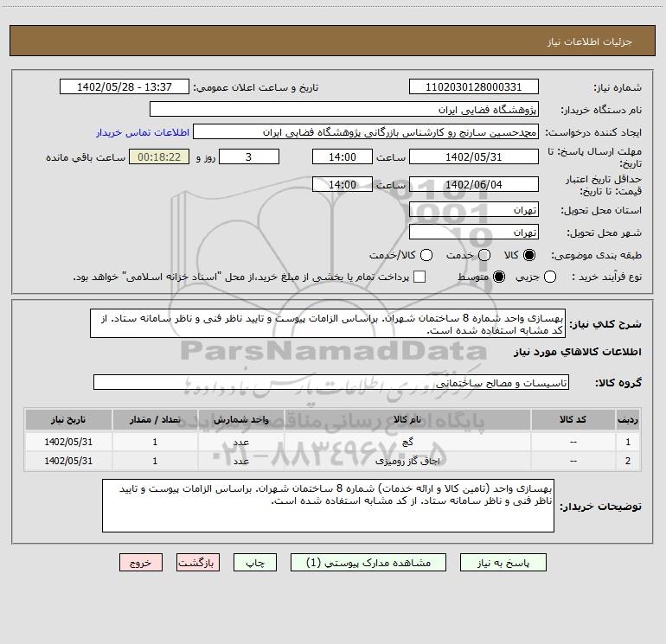This screenshot has width=666, height=644.
Task: Click the خروج exit button
Action: pos(141,563)
